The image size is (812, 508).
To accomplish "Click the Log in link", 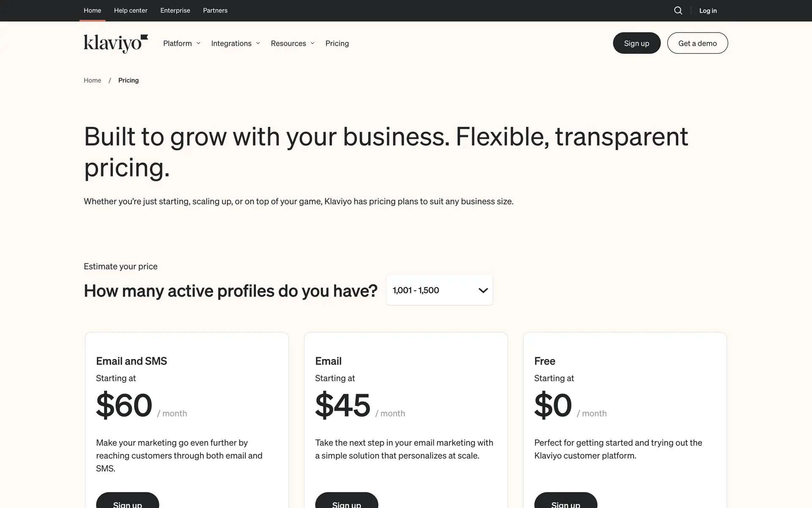I will (x=708, y=11).
